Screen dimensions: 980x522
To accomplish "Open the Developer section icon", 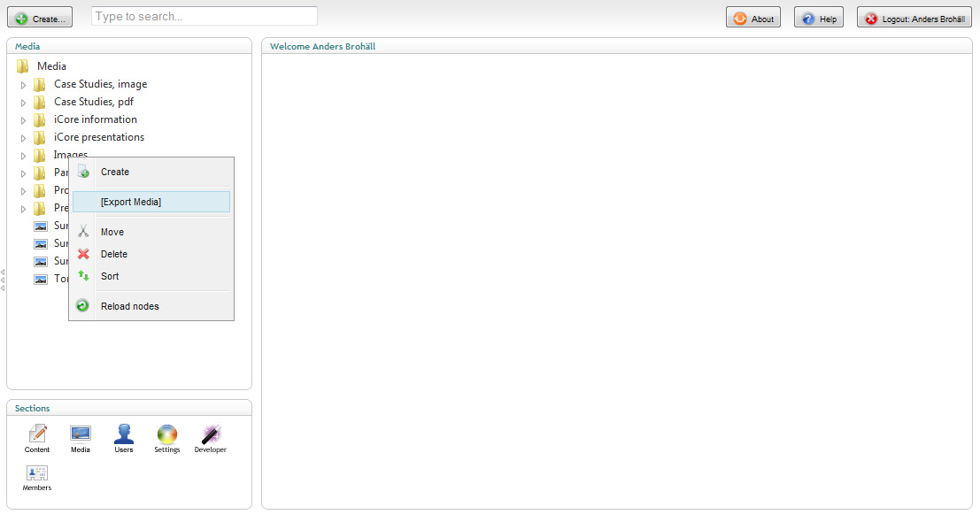I will [211, 434].
